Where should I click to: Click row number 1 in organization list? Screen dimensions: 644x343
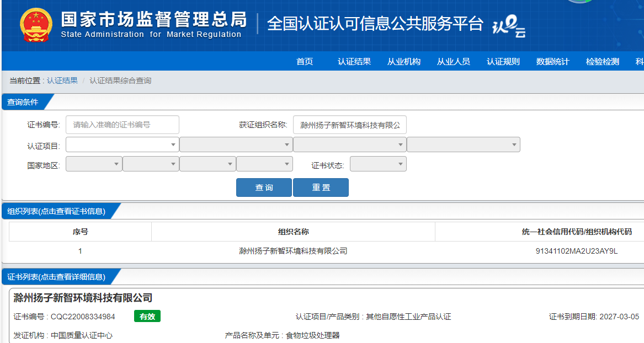pos(80,251)
